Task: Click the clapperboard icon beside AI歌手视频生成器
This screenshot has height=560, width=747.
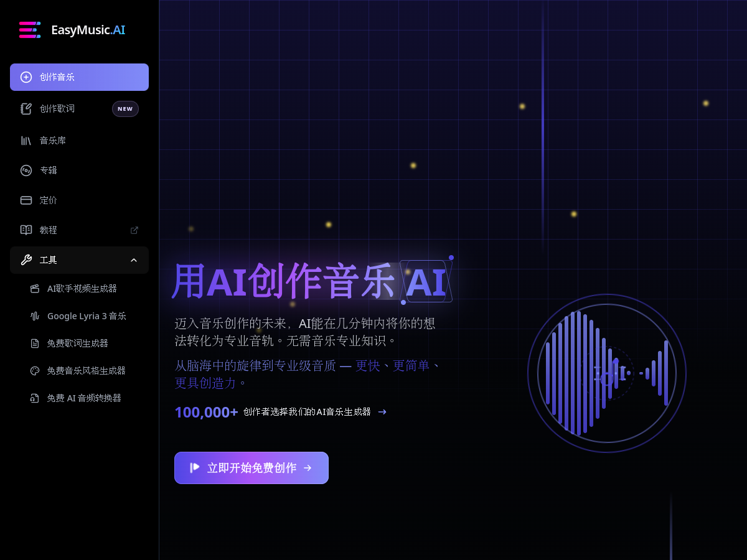Action: click(x=35, y=289)
